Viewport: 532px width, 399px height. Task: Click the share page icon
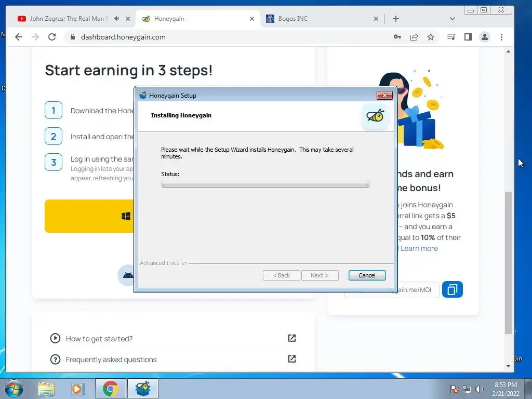coord(414,37)
